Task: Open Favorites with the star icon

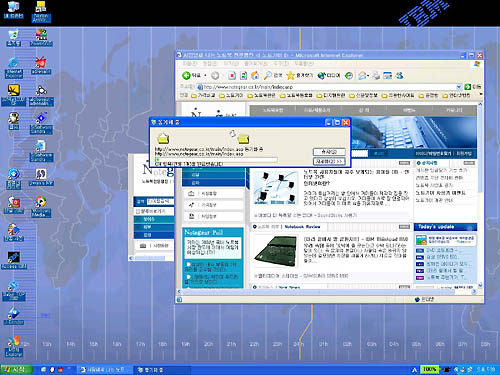Action: tap(291, 76)
